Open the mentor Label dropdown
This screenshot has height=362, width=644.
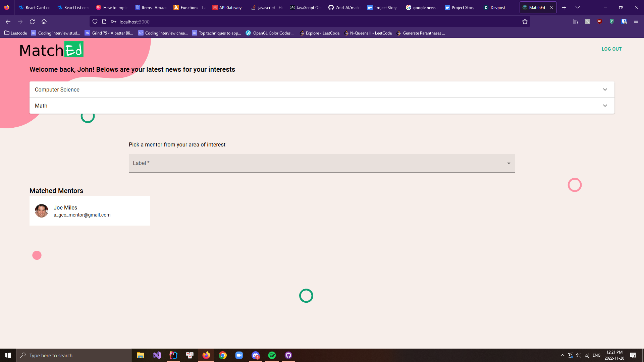[322, 163]
